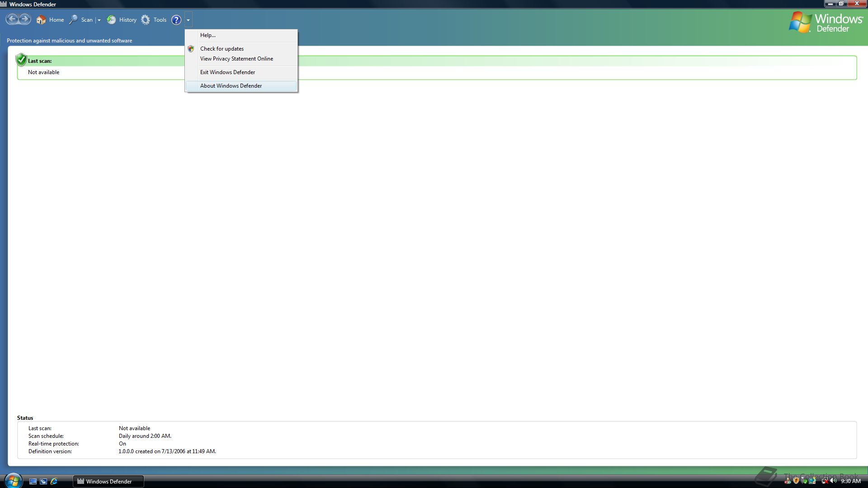This screenshot has height=488, width=868.
Task: Click the Windows Defender title bar text
Action: coord(33,5)
